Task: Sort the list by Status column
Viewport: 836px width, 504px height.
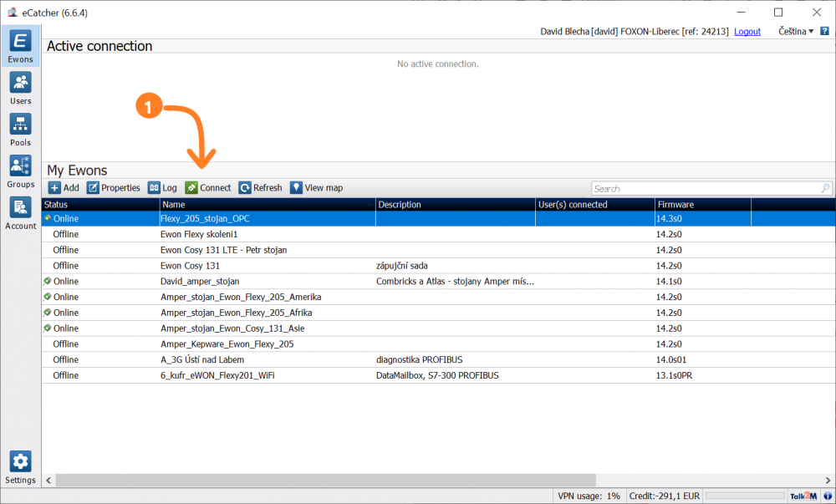Action: click(x=101, y=205)
